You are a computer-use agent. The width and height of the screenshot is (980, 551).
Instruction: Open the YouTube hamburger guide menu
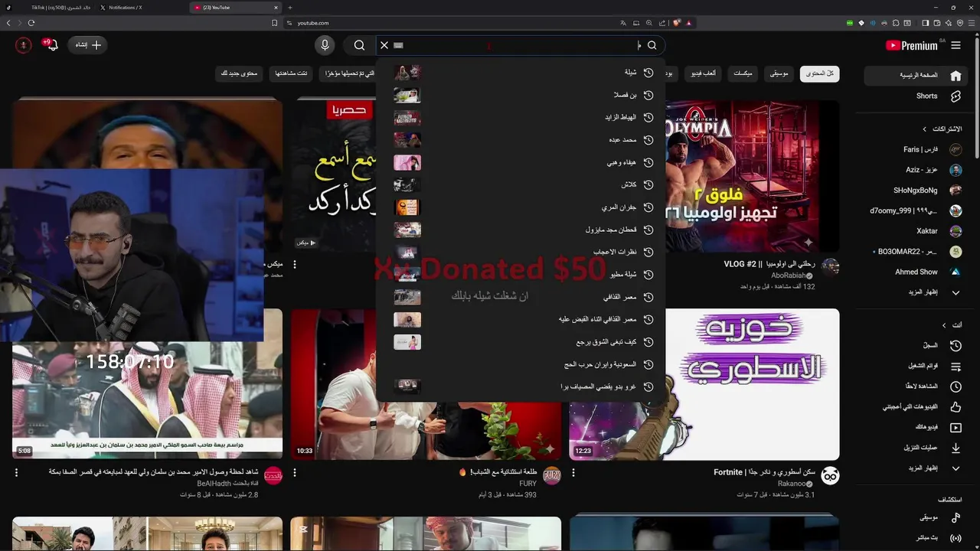[x=955, y=45]
